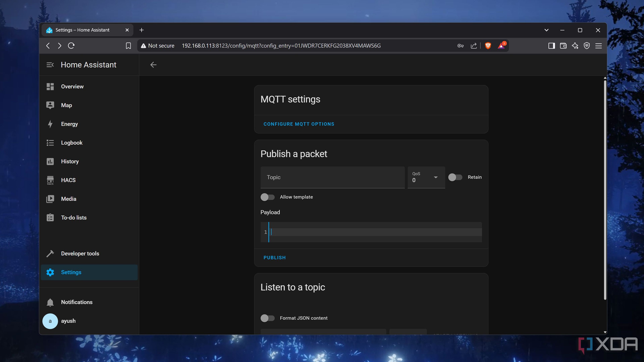
Task: Click inside the Payload code editor
Action: tap(371, 232)
